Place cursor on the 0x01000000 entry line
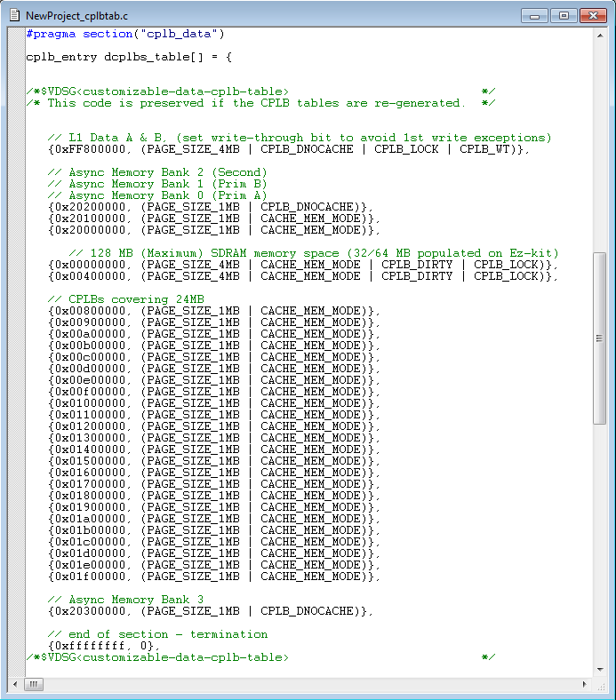The width and height of the screenshot is (616, 700). [214, 403]
